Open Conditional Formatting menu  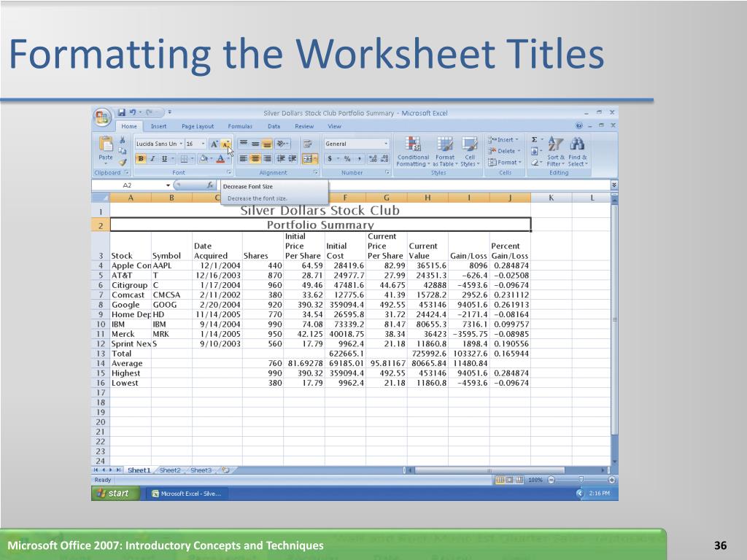click(413, 152)
